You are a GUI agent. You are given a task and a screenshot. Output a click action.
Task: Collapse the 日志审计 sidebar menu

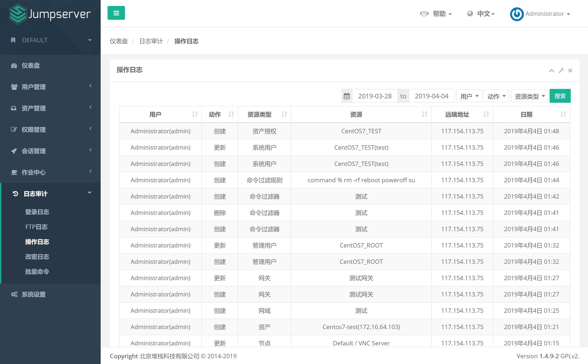pyautogui.click(x=50, y=193)
